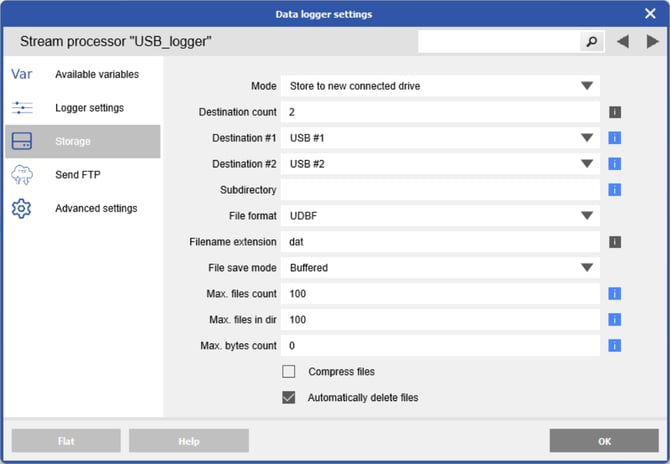Click info icon beside Destination count
This screenshot has height=464, width=670.
[616, 112]
